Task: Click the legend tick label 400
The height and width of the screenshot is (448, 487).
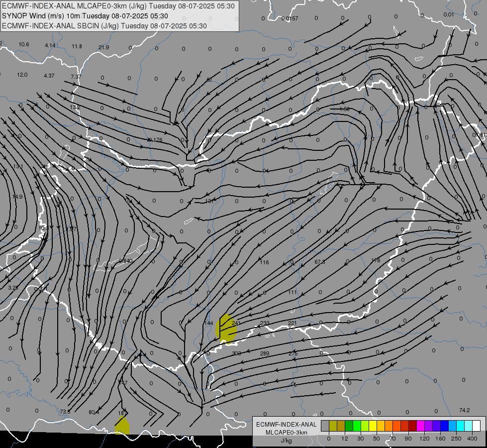Action: [472, 439]
